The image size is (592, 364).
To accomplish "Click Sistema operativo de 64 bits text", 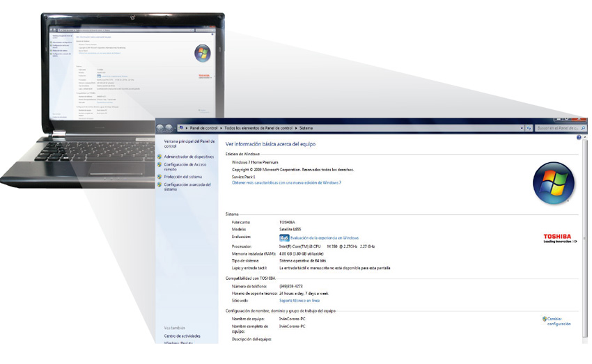I will tap(303, 261).
